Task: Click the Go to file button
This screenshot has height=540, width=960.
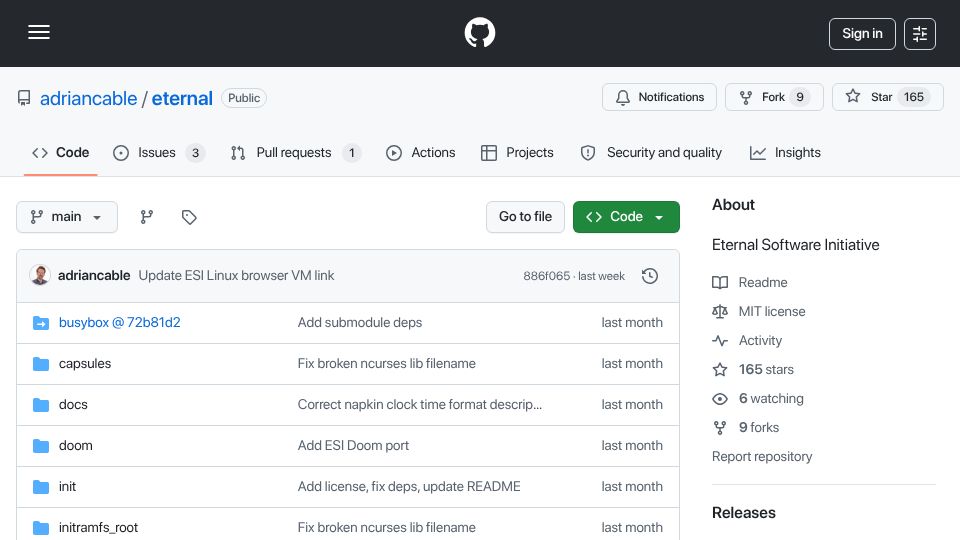Action: [525, 217]
